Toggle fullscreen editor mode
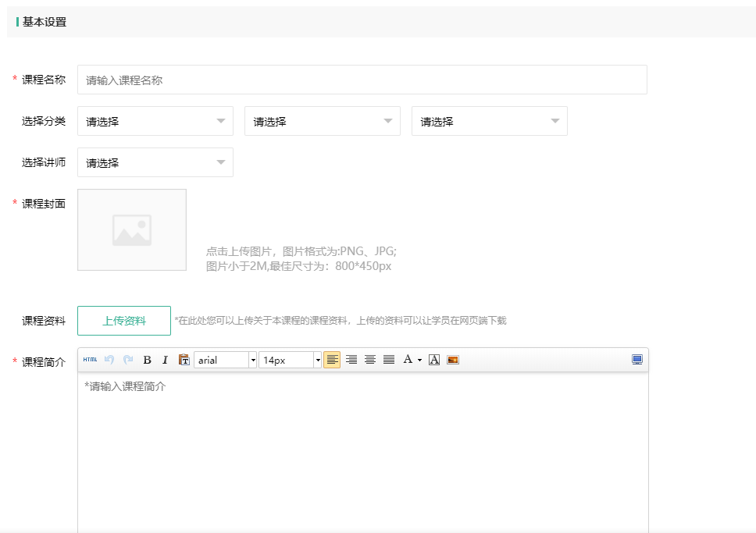756x533 pixels. [637, 360]
